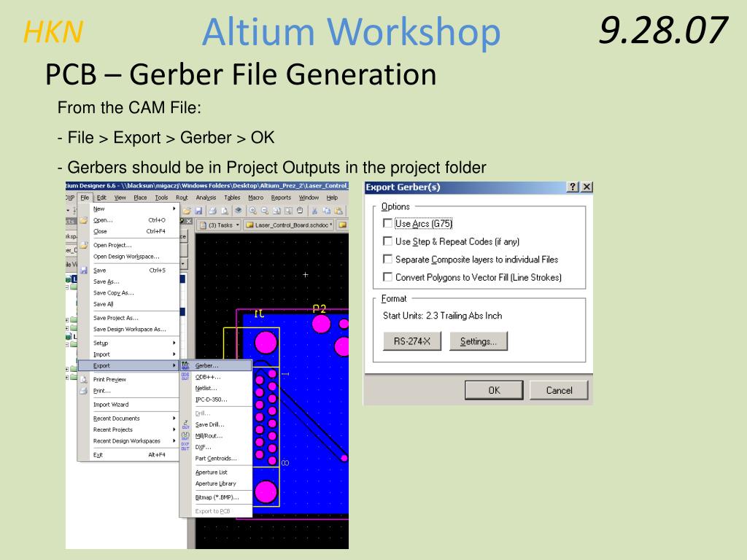The image size is (747, 560).
Task: Click the copy toolbar icon
Action: (326, 211)
